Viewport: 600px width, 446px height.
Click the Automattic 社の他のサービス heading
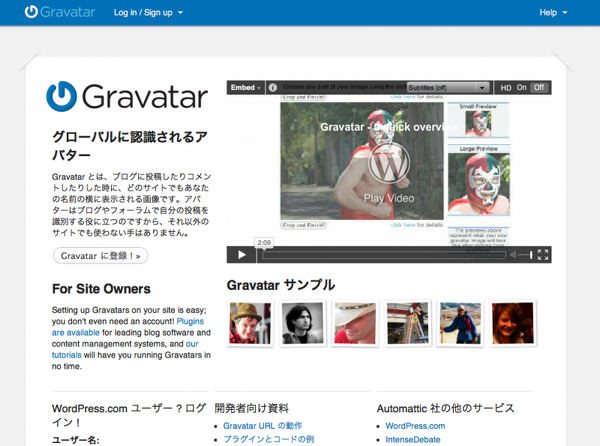pyautogui.click(x=445, y=408)
